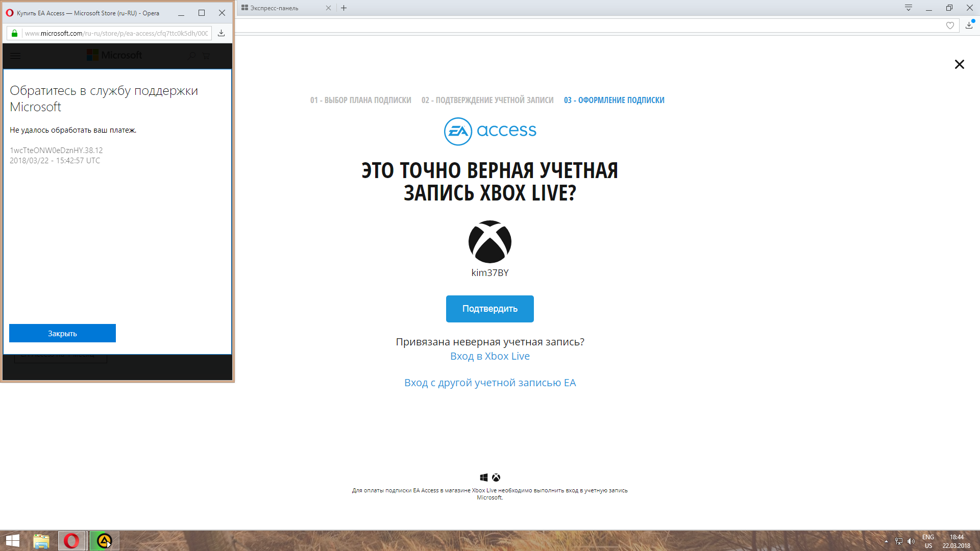
Task: Click the Закрыть button in payment error dialog
Action: [x=62, y=333]
